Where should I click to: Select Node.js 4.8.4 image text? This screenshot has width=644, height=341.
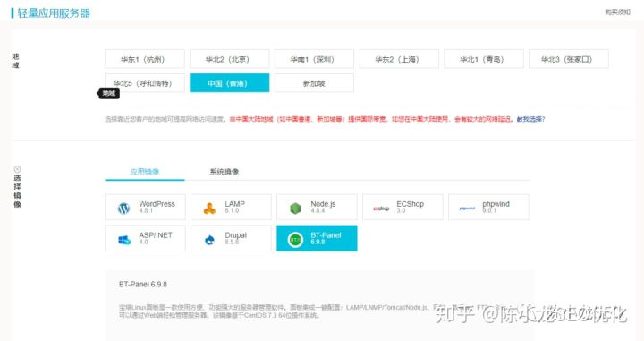323,207
